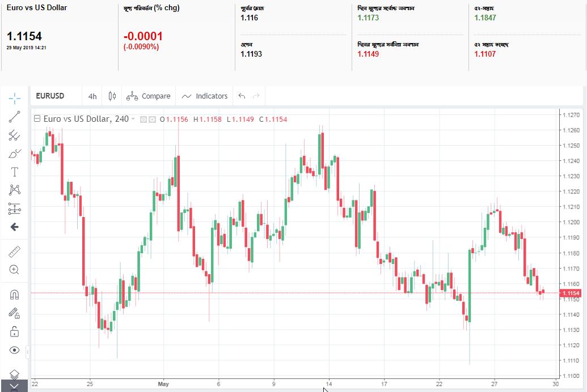Click the 1.1110 price axis label

click(x=571, y=361)
